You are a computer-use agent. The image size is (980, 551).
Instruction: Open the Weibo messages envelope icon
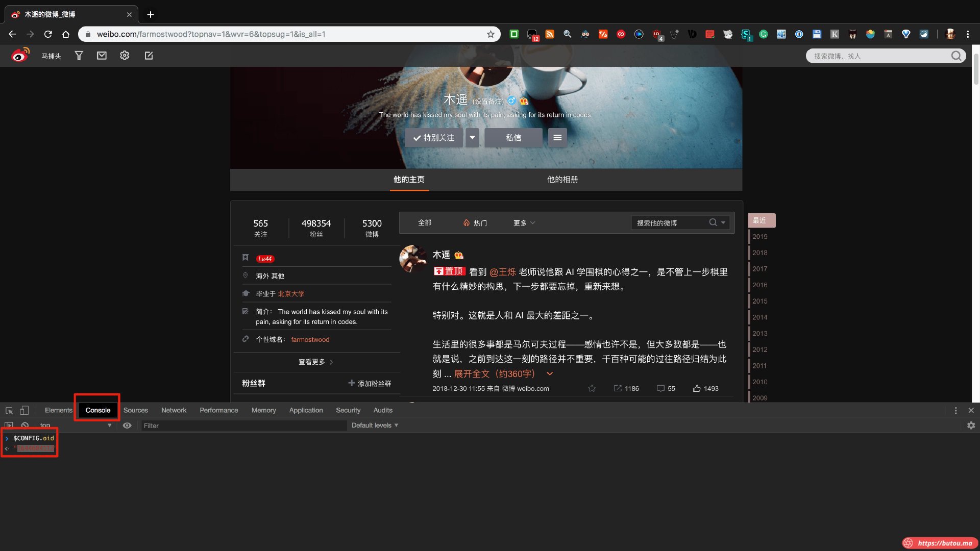point(102,56)
